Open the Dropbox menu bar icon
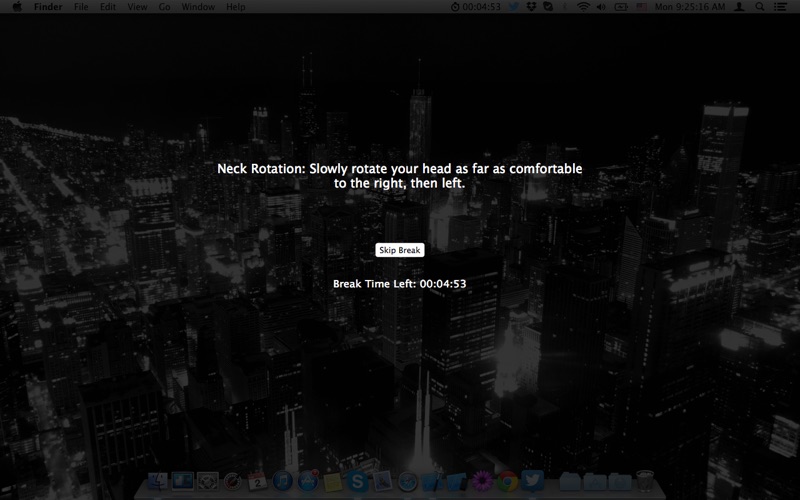Image resolution: width=800 pixels, height=500 pixels. (531, 7)
